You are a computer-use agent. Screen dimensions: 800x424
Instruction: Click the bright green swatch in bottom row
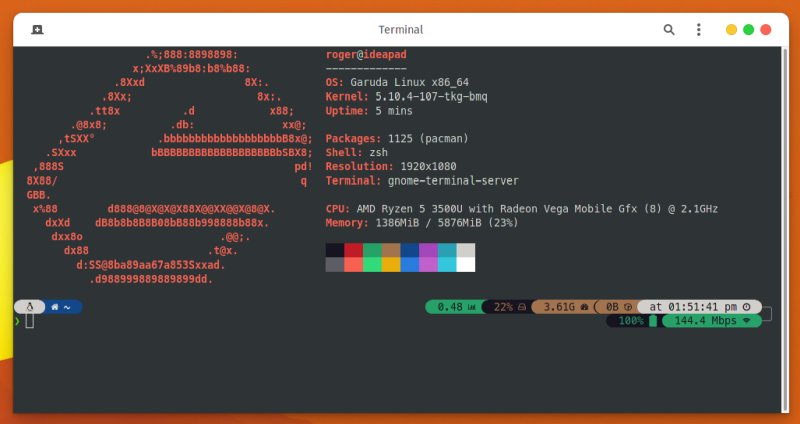click(372, 265)
